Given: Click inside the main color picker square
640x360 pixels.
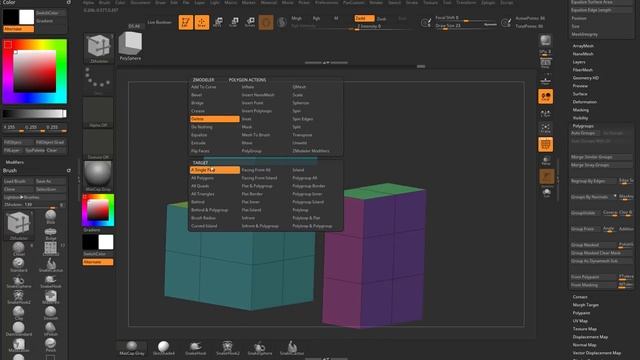Looking at the screenshot, I should [x=35, y=71].
